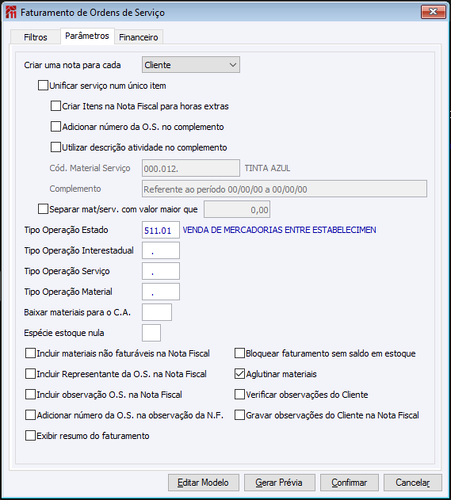Image resolution: width=451 pixels, height=500 pixels.
Task: Click the Tipo Operação Material field
Action: (x=161, y=292)
